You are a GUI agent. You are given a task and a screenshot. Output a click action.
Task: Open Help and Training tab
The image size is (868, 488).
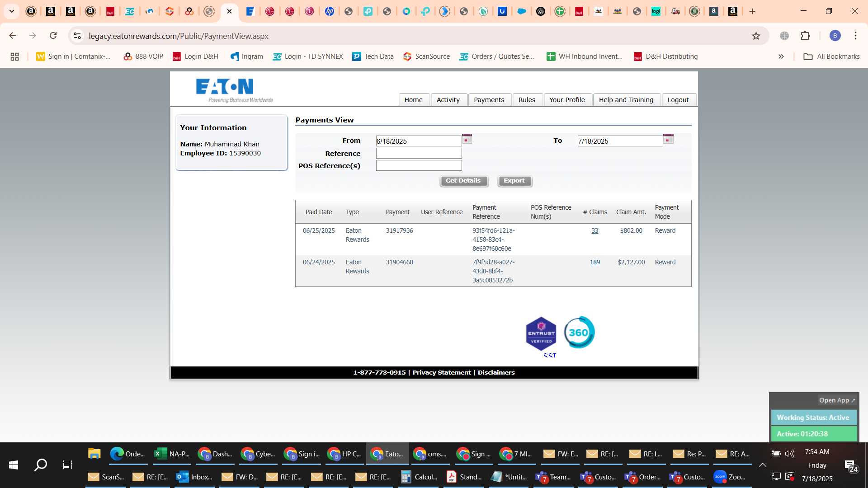[626, 100]
